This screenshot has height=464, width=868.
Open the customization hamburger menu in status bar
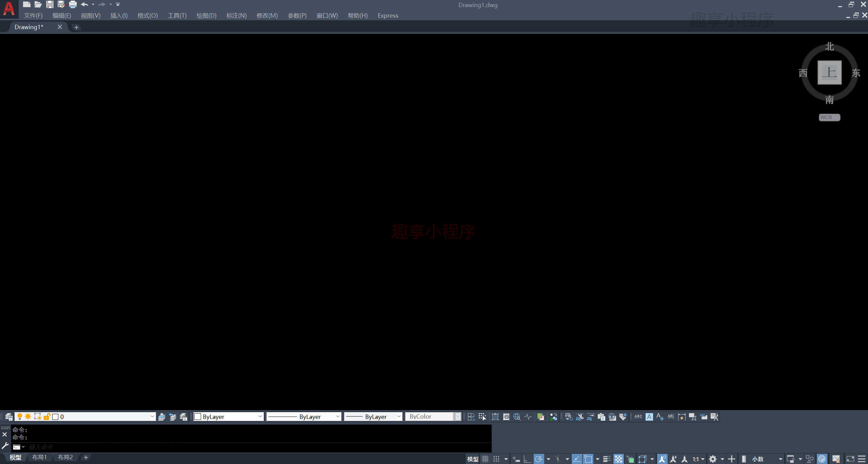[862, 459]
